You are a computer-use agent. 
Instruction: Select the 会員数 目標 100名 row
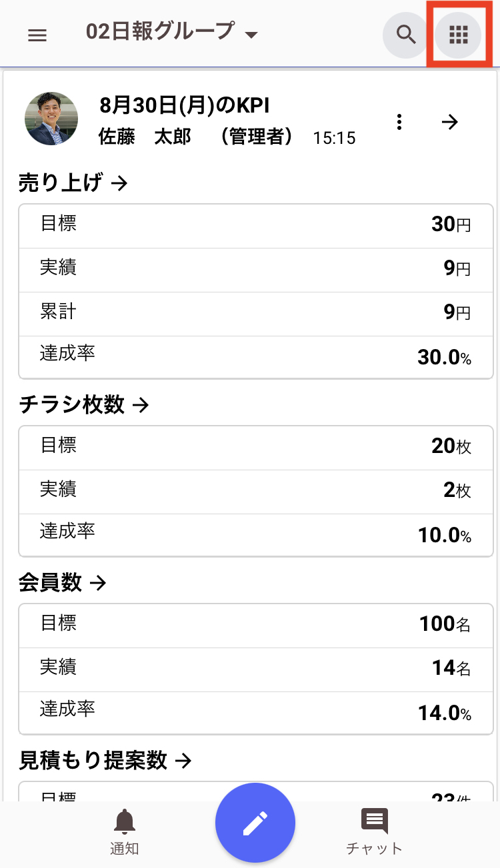click(256, 626)
